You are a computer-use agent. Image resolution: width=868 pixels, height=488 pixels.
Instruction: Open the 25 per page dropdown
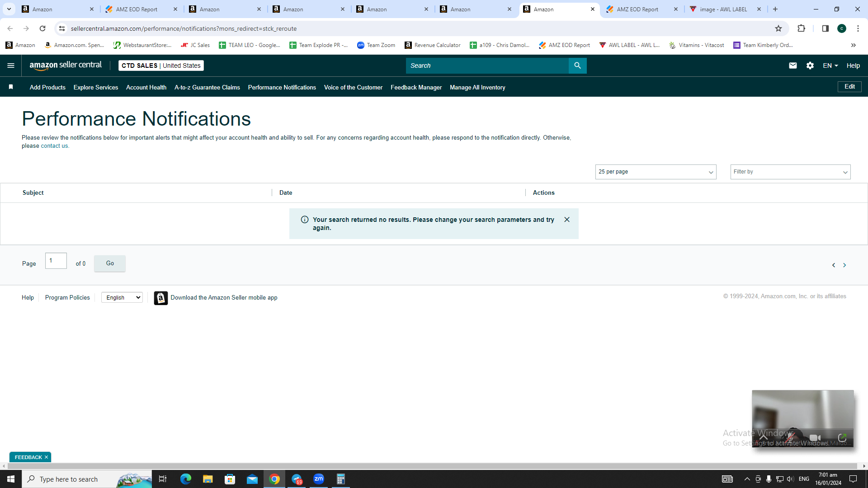coord(656,172)
